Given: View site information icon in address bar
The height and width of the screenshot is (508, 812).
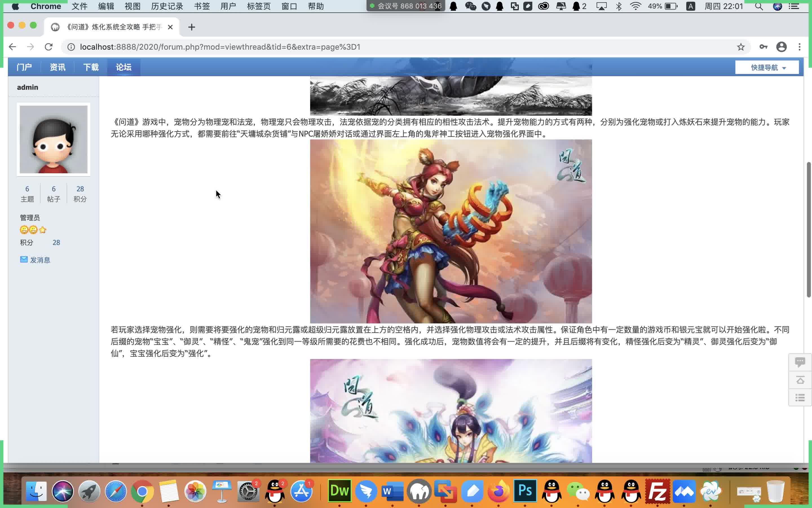Looking at the screenshot, I should pos(71,47).
